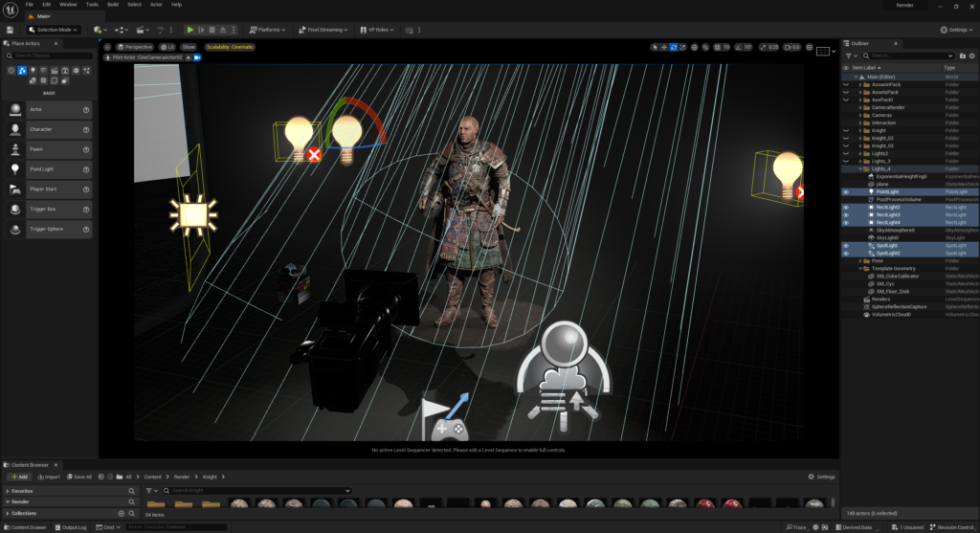Click the Eject button in the play controls
Screen dimensions: 980x533
[x=223, y=30]
